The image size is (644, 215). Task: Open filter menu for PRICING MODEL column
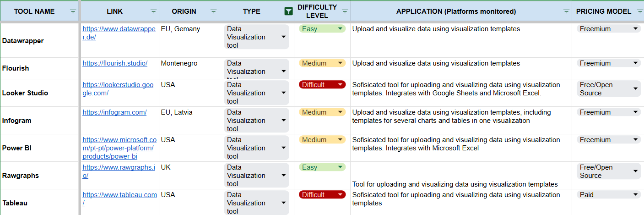pos(640,11)
